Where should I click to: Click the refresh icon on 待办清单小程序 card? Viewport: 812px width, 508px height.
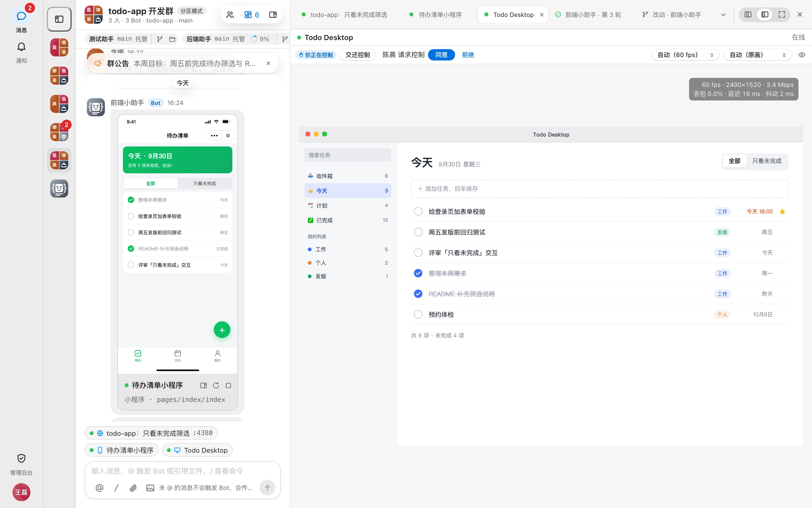(216, 385)
